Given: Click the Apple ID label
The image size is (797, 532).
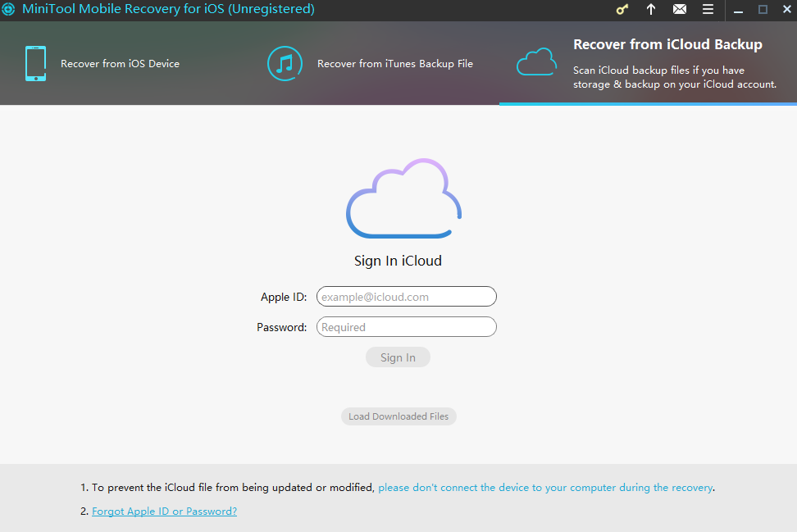Looking at the screenshot, I should click(x=284, y=297).
